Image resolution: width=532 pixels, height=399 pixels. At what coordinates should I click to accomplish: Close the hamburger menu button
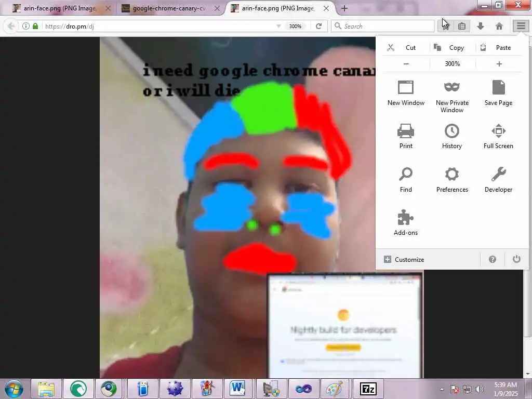pos(521,26)
